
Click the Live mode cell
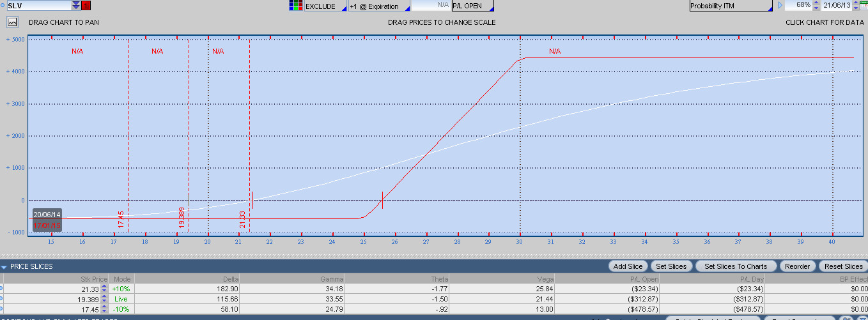coord(121,299)
